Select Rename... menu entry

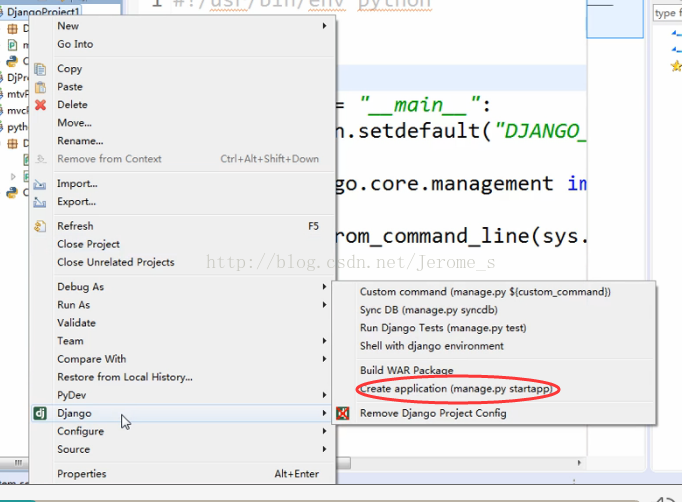pyautogui.click(x=80, y=141)
